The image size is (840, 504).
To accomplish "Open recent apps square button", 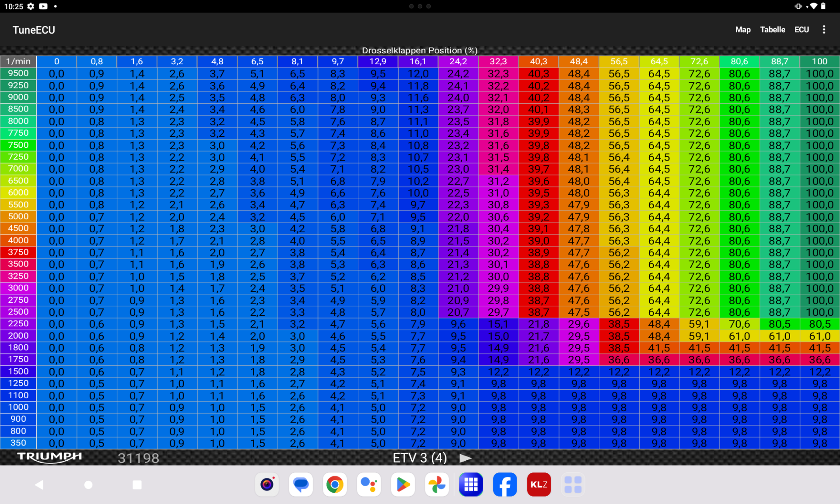I will point(137,485).
